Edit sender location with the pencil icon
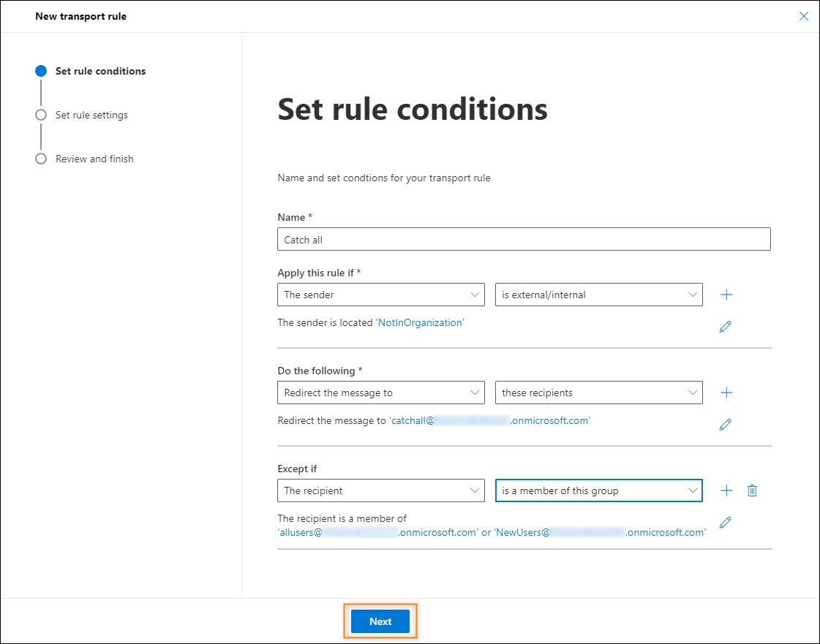This screenshot has width=820, height=644. 726,327
